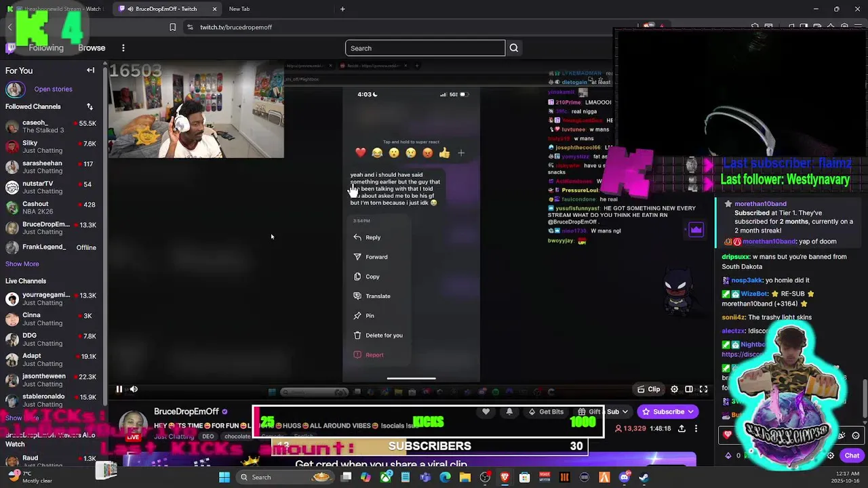Open Brave browser from the taskbar

pos(505,477)
